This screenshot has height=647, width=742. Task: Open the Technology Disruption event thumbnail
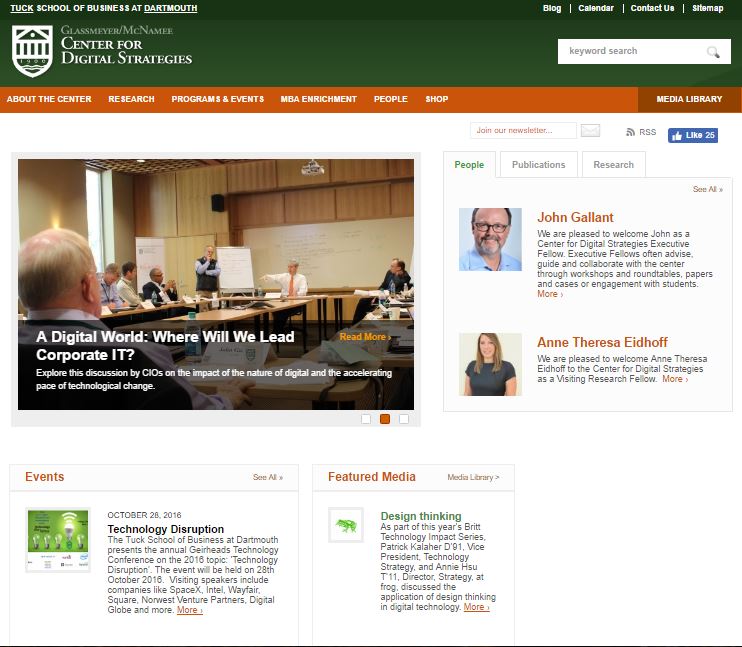(x=58, y=540)
